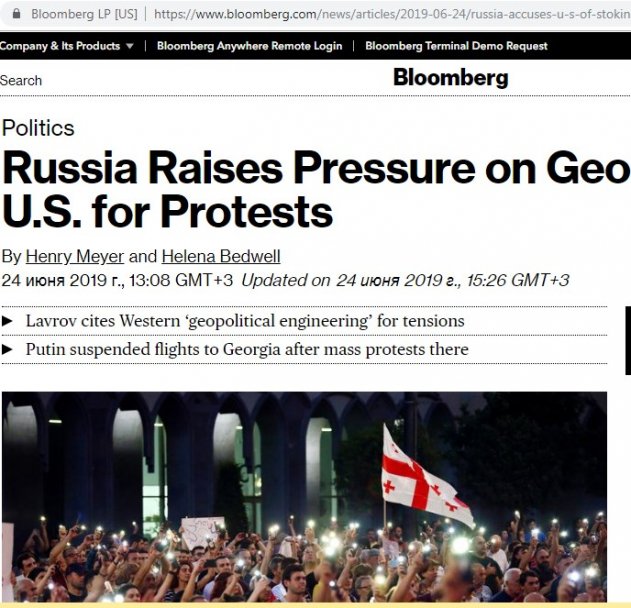Click the Lavrov 'geopolitical engineering' summary line
The height and width of the screenshot is (608, 631).
(245, 321)
